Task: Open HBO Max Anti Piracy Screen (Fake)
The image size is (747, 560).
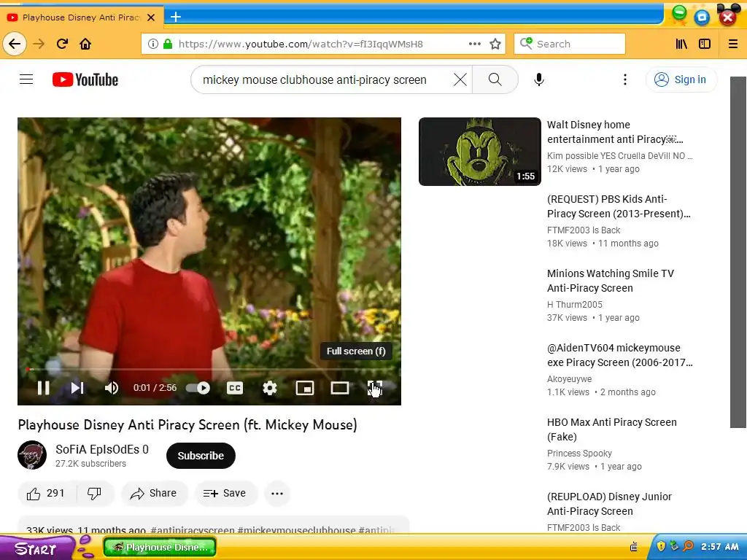Action: click(x=612, y=429)
